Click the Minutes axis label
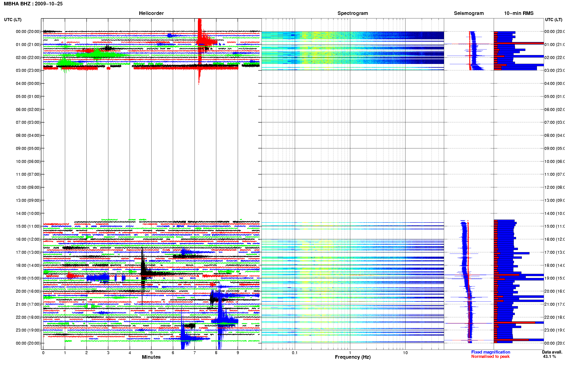This screenshot has height=368, width=588. coord(151,357)
